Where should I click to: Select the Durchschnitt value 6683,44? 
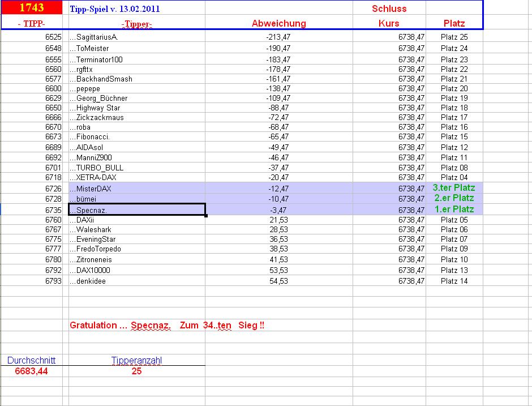point(32,371)
